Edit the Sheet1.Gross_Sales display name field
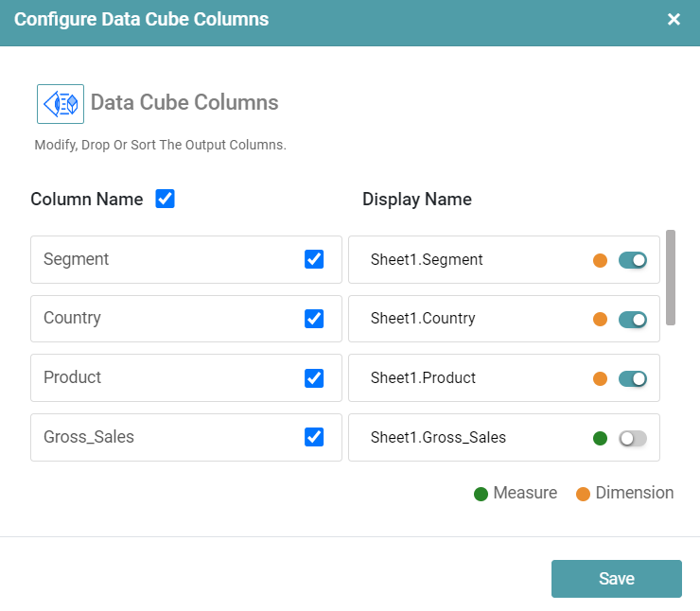This screenshot has width=700, height=611. point(464,438)
